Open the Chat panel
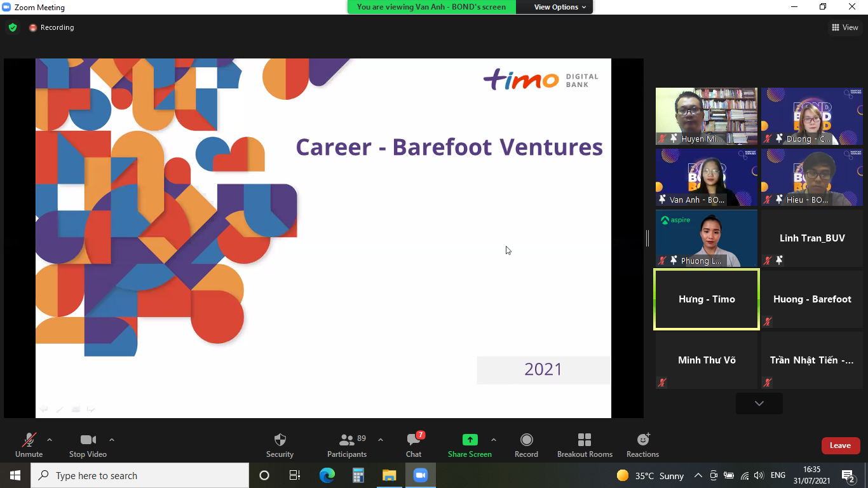 coord(414,440)
